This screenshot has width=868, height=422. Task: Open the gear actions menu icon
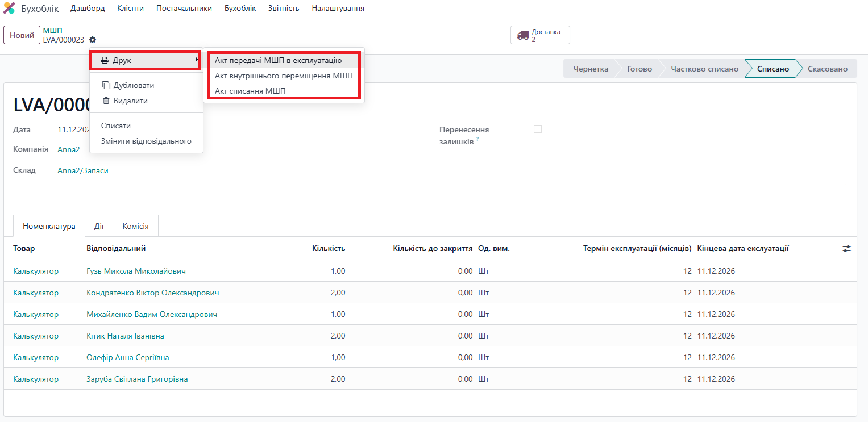(93, 40)
